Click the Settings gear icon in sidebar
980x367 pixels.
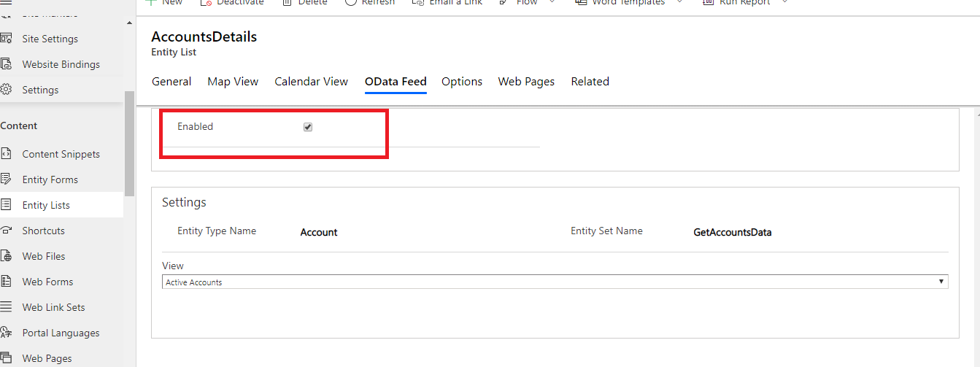pyautogui.click(x=7, y=90)
